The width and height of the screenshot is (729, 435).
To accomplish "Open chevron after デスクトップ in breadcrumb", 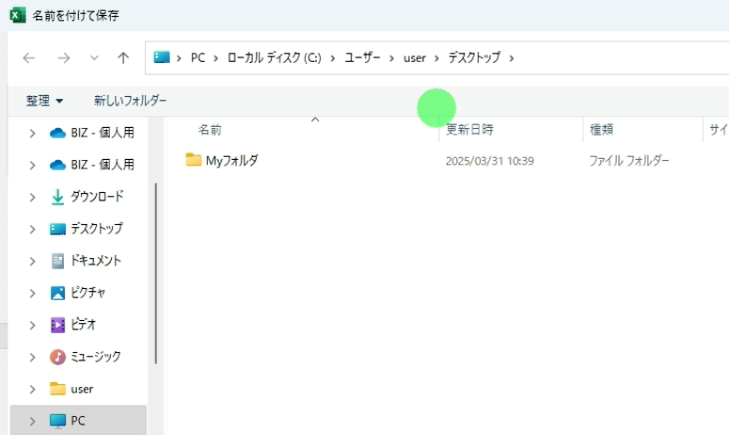I will (x=511, y=59).
